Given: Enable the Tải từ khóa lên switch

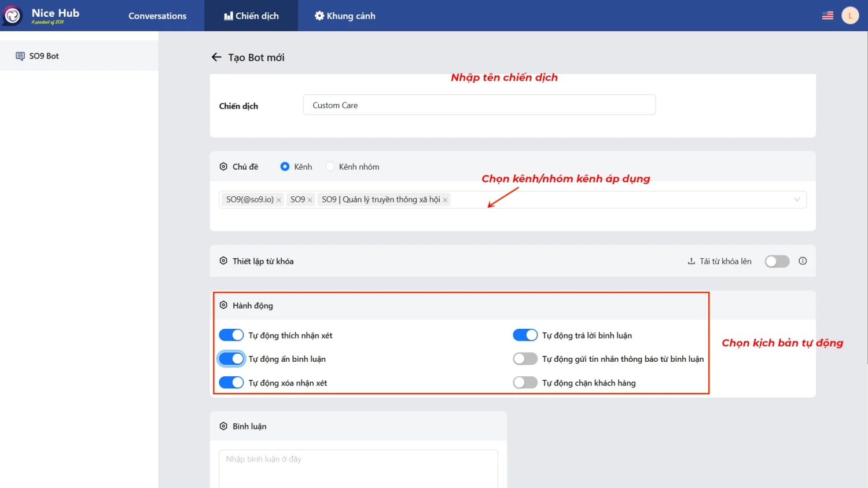Looking at the screenshot, I should click(777, 261).
